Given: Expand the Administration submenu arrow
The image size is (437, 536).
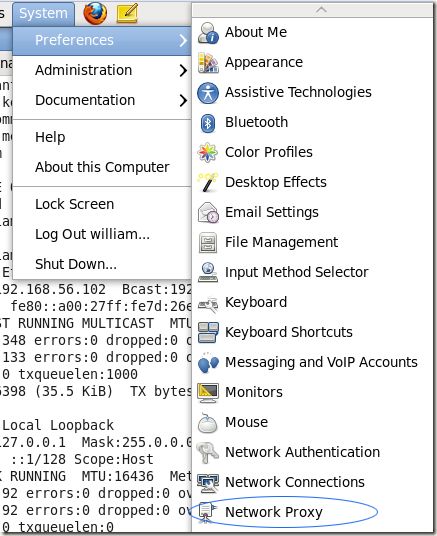Looking at the screenshot, I should coord(183,70).
